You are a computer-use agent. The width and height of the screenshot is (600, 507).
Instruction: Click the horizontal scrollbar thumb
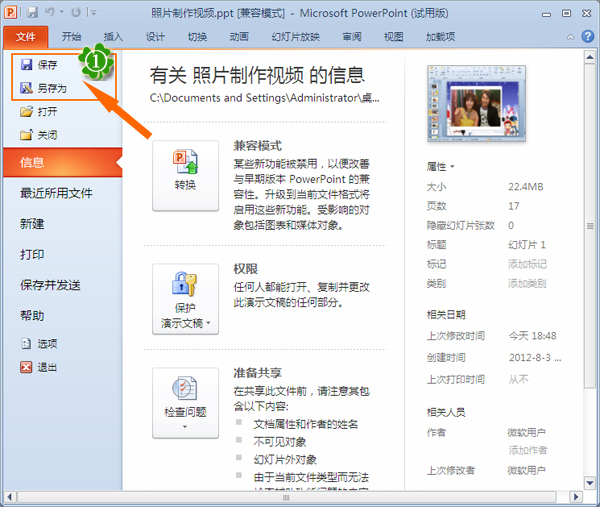point(286,497)
